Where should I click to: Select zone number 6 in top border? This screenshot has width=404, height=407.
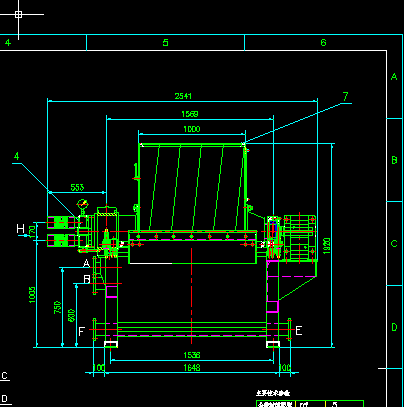click(323, 43)
